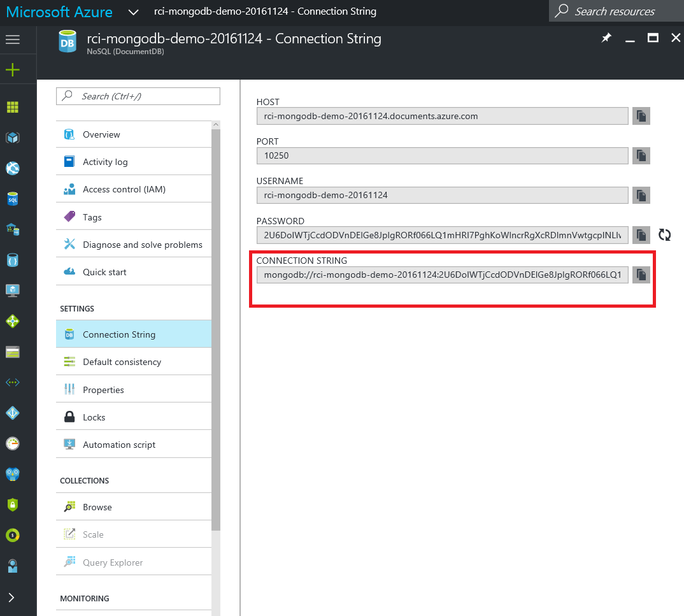Click the Search resources box
This screenshot has height=616, width=684.
click(x=616, y=11)
